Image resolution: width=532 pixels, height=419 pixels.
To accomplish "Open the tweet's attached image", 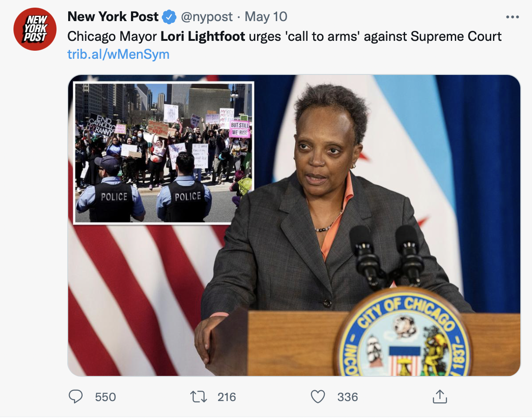I will pyautogui.click(x=294, y=225).
